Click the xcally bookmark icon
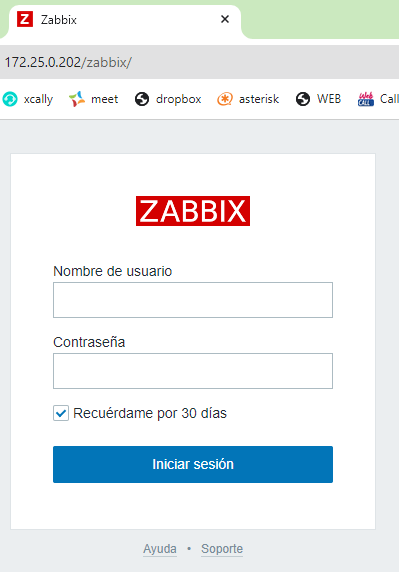The image size is (399, 572). coord(10,99)
